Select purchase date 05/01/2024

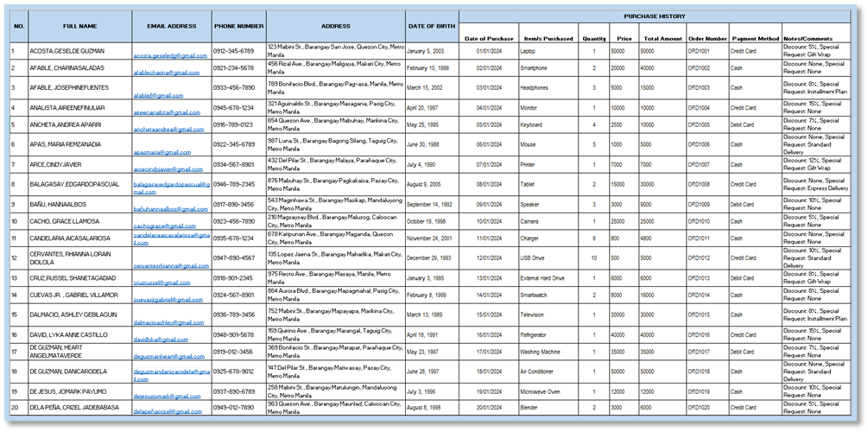(x=489, y=124)
